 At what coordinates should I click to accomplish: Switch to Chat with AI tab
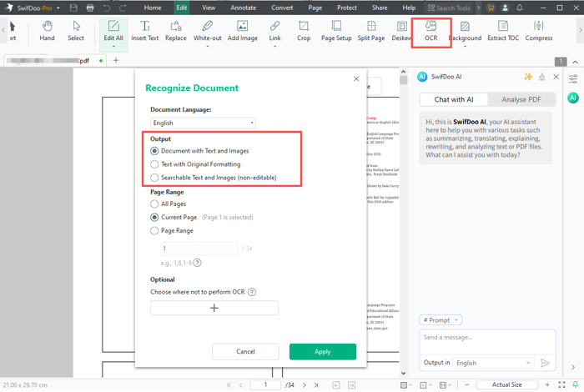click(454, 99)
